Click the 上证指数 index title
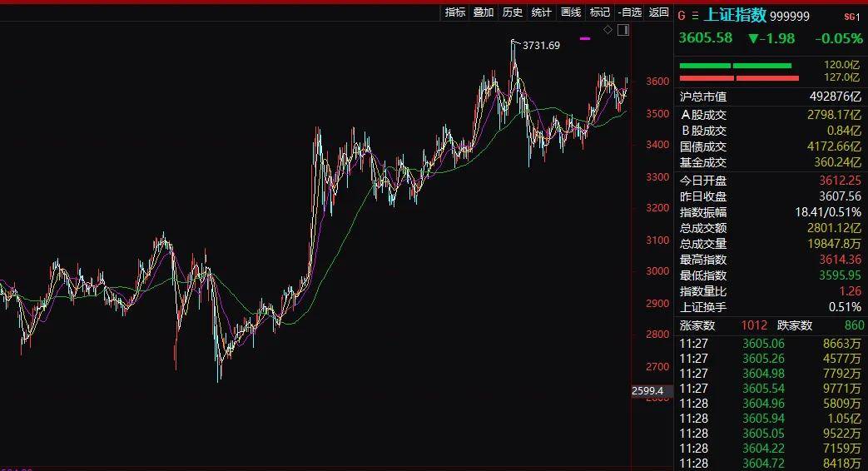868x471 pixels. pyautogui.click(x=735, y=15)
